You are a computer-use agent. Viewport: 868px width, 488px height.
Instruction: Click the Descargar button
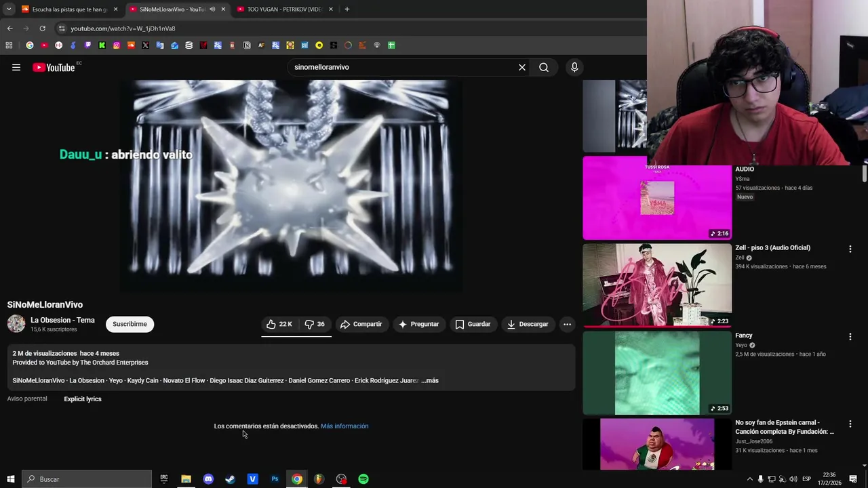coord(527,324)
